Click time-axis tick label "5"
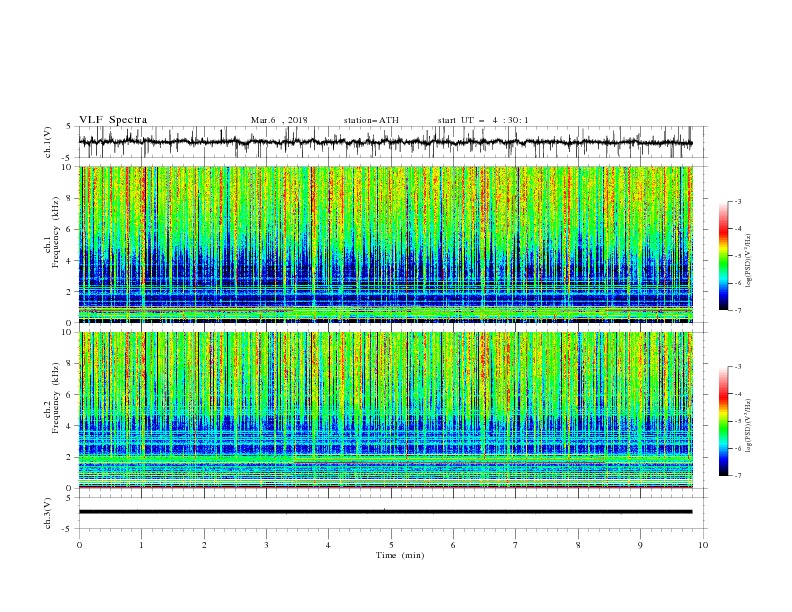This screenshot has width=792, height=612. (391, 545)
